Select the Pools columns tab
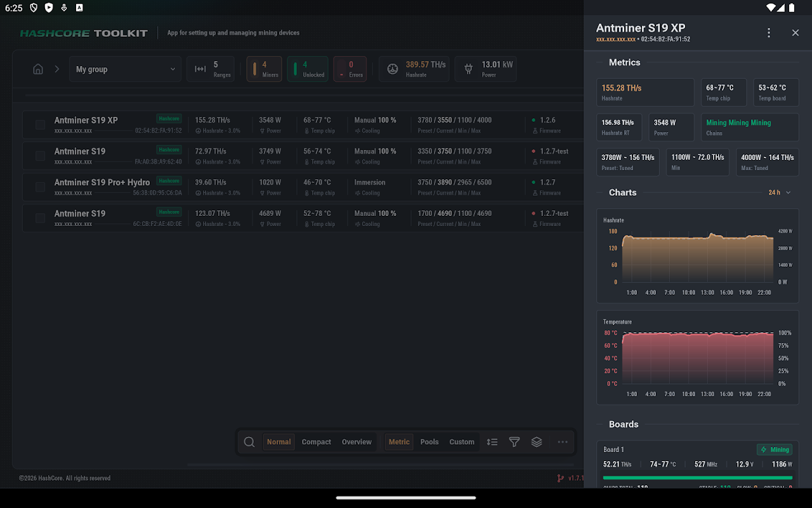This screenshot has width=812, height=508. [429, 442]
